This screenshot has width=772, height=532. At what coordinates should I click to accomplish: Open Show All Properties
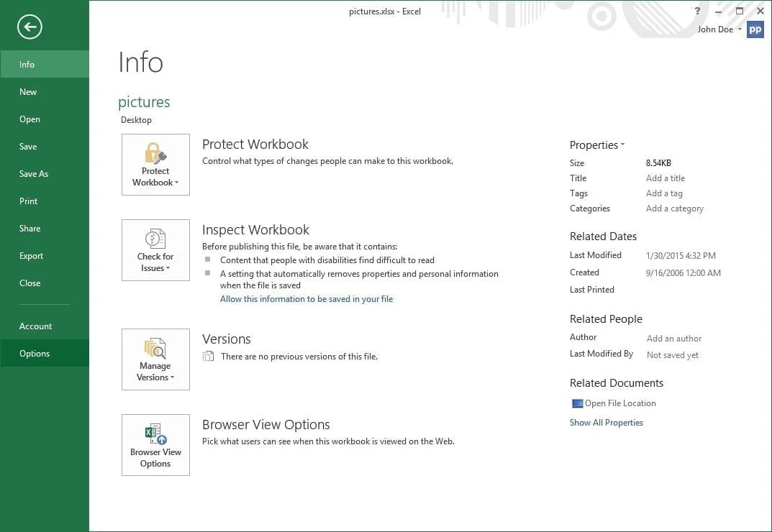(x=606, y=422)
